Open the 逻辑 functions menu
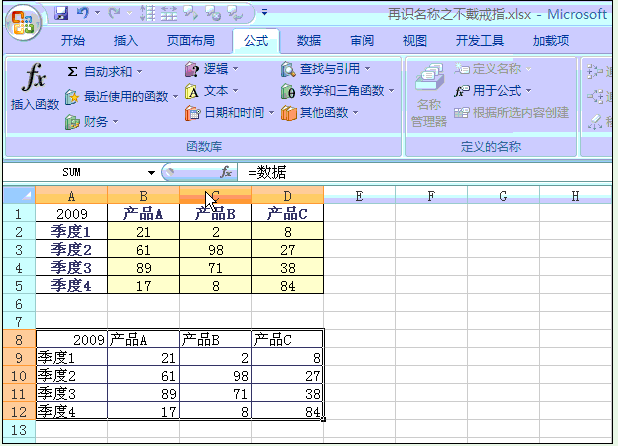Image resolution: width=618 pixels, height=446 pixels. click(212, 69)
